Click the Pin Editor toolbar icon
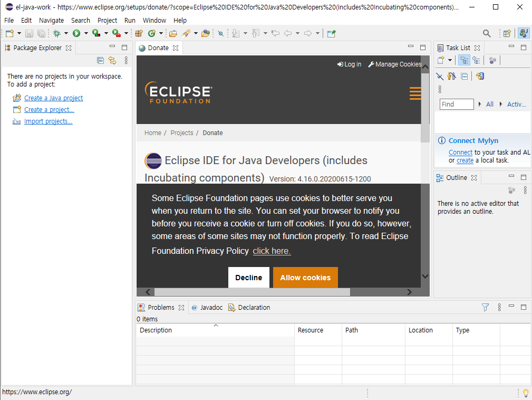Image resolution: width=532 pixels, height=400 pixels. pyautogui.click(x=332, y=33)
